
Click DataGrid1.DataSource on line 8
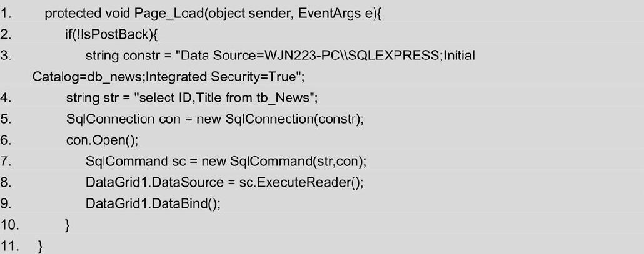154,182
